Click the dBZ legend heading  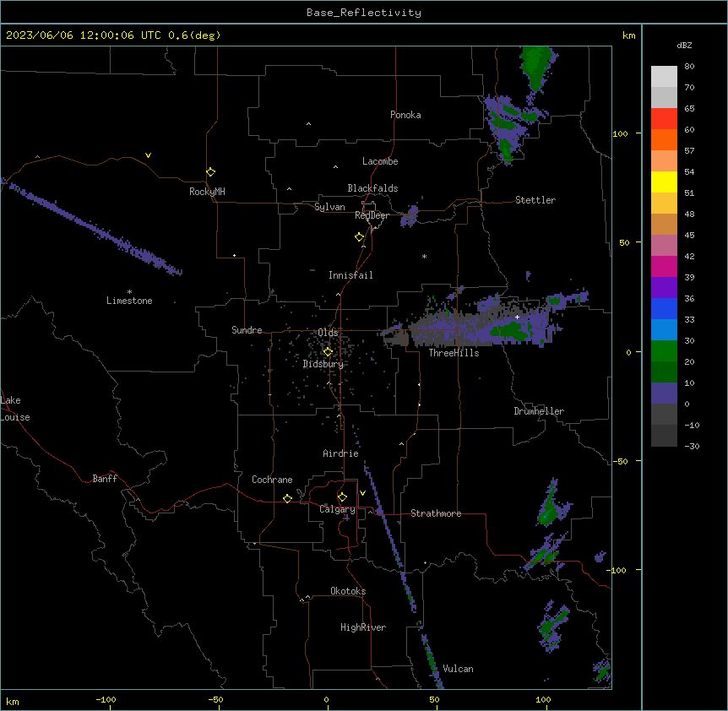coord(684,46)
